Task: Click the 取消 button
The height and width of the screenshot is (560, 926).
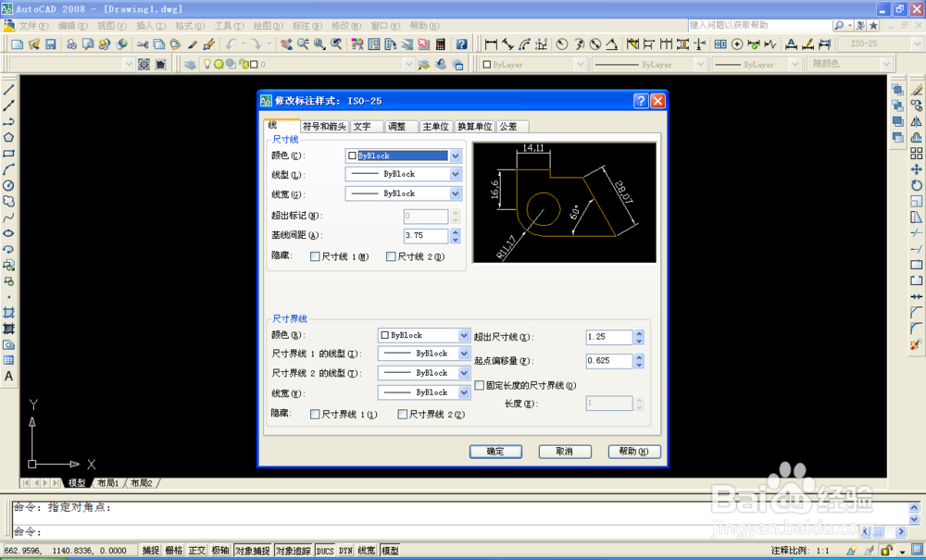Action: click(x=565, y=452)
